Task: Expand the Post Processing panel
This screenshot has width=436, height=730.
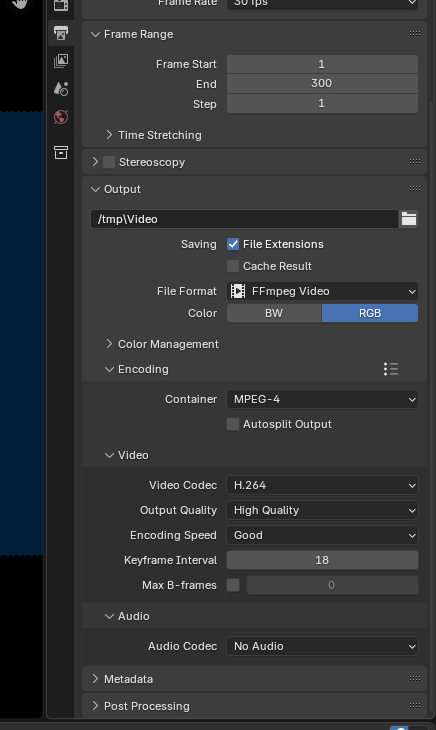Action: [95, 706]
